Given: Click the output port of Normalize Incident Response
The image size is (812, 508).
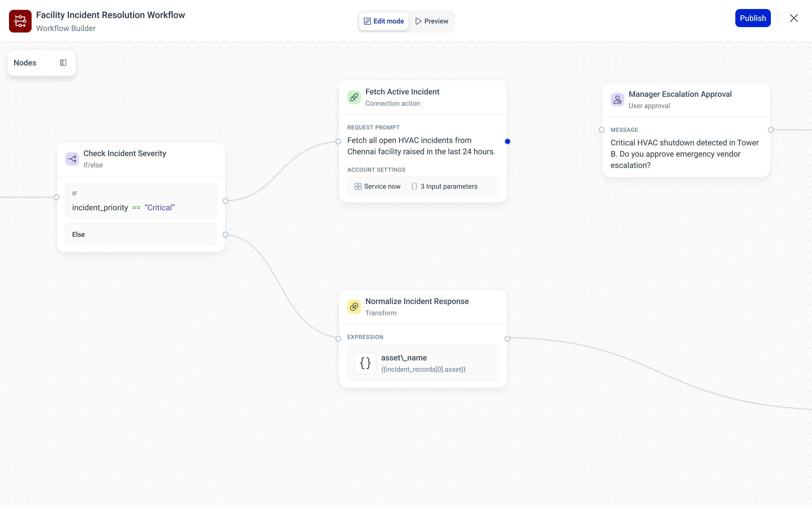Looking at the screenshot, I should tap(507, 339).
